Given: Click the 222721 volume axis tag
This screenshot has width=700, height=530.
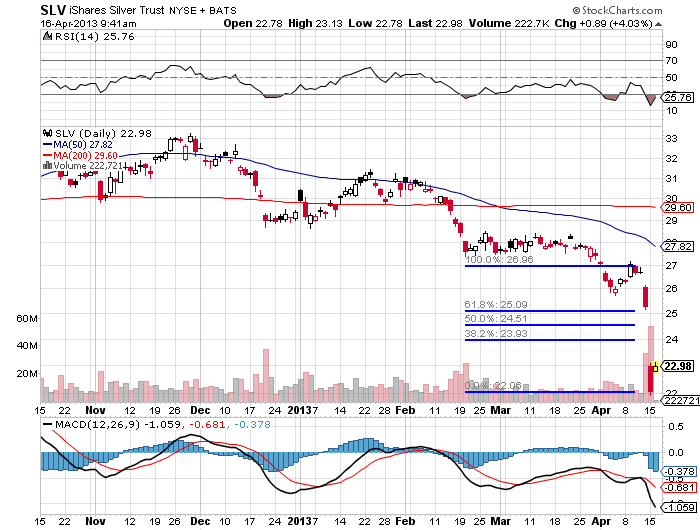Looking at the screenshot, I should click(681, 401).
